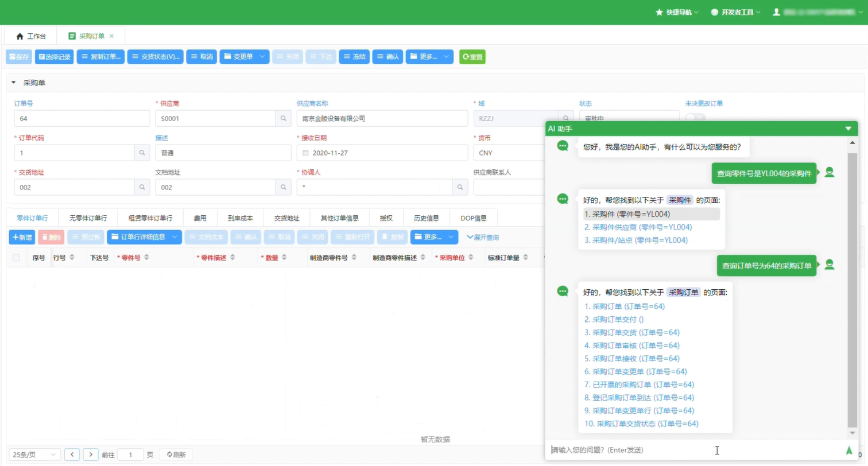Switch to the 无零件订单行 tab
868x466 pixels.
coord(88,218)
